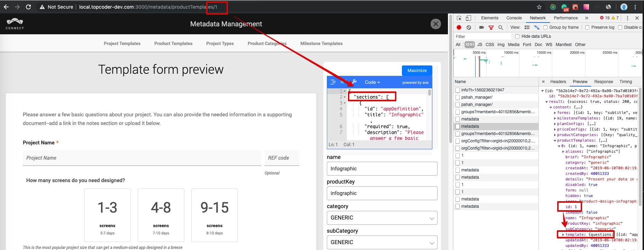Viewport: 644px width, 250px height.
Task: Select the 4-8 screens option
Action: (161, 215)
